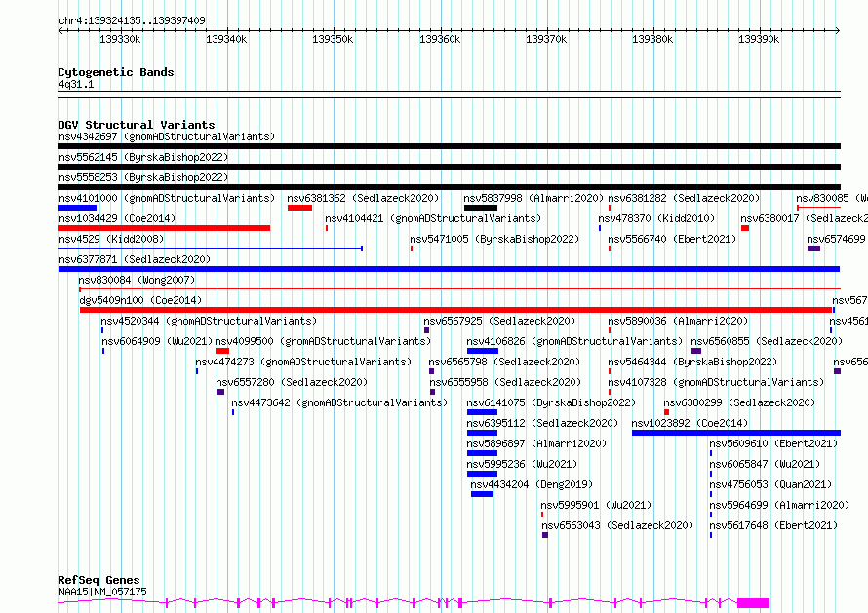Select nsv6555958 Sedlazeck2020 label

505,382
